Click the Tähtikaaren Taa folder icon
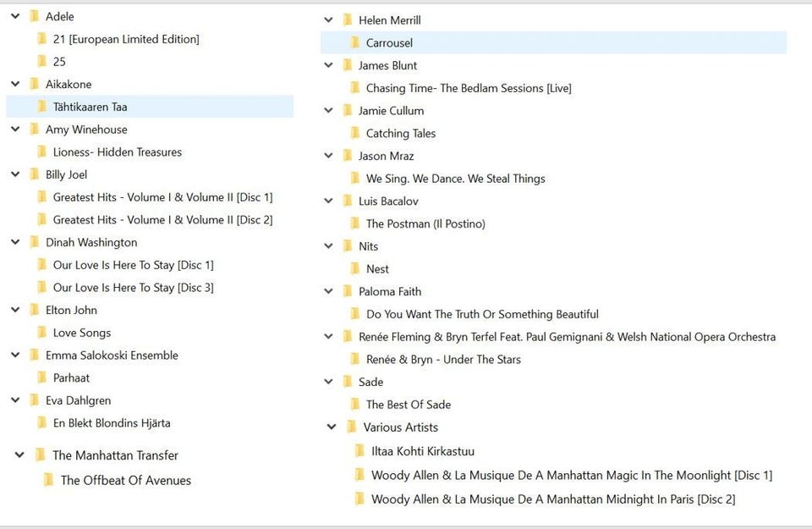Image resolution: width=812 pixels, height=529 pixels. coord(42,106)
